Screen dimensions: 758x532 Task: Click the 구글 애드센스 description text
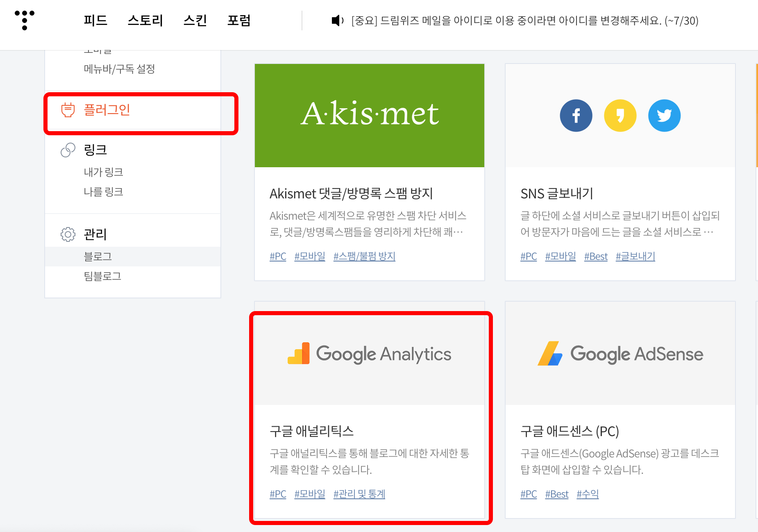[x=620, y=462]
